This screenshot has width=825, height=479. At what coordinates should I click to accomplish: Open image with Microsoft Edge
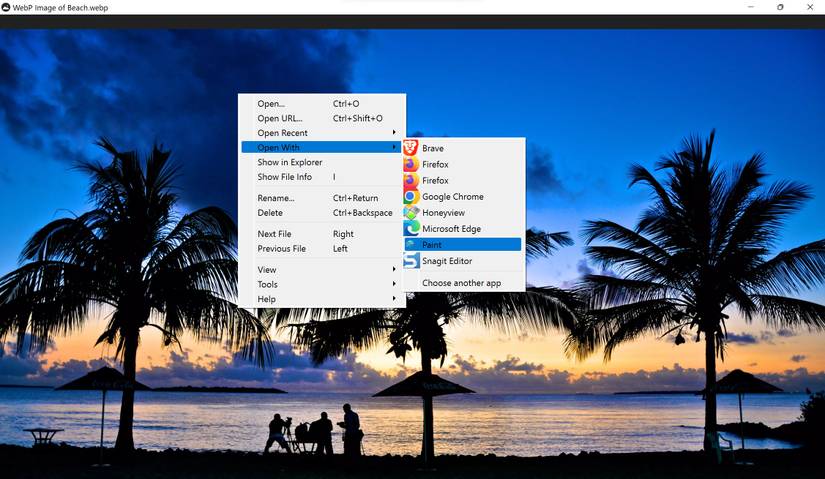(x=463, y=228)
